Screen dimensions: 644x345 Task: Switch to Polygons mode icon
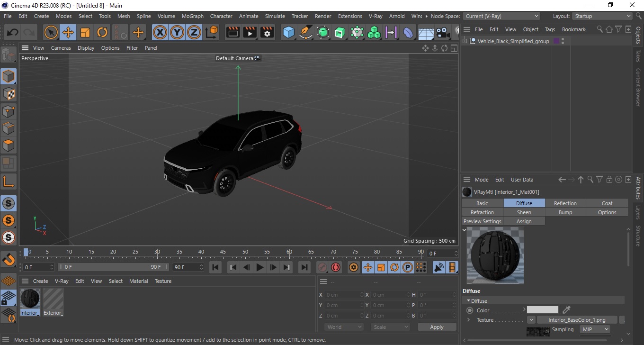(9, 145)
